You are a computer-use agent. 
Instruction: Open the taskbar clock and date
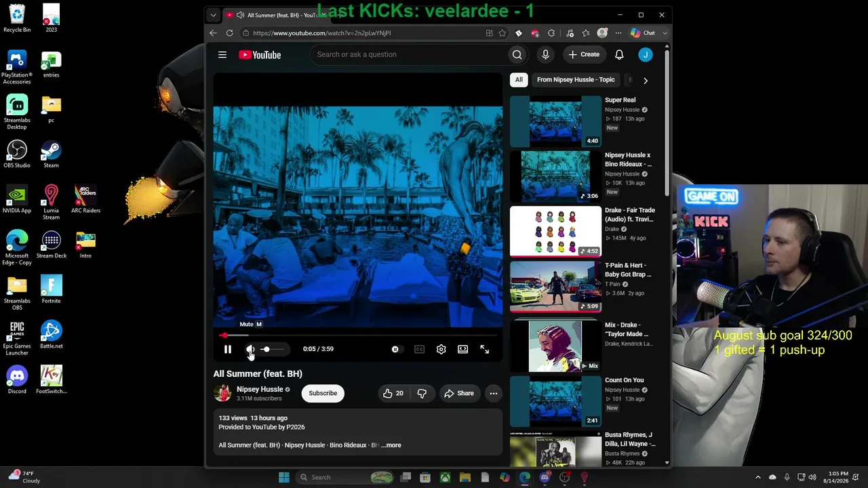point(838,477)
